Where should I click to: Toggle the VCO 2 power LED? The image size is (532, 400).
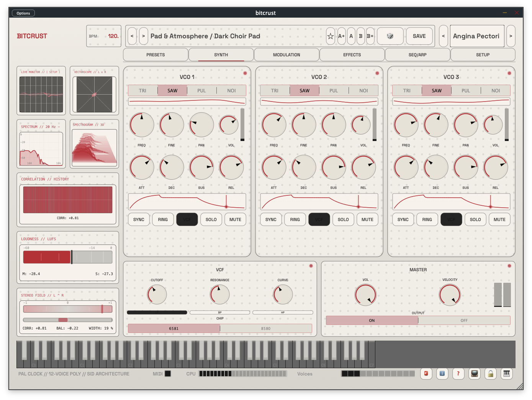377,73
